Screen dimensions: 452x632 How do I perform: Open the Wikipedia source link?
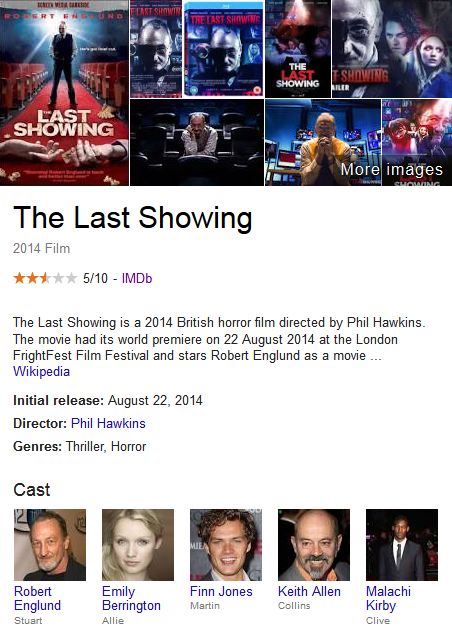point(41,371)
